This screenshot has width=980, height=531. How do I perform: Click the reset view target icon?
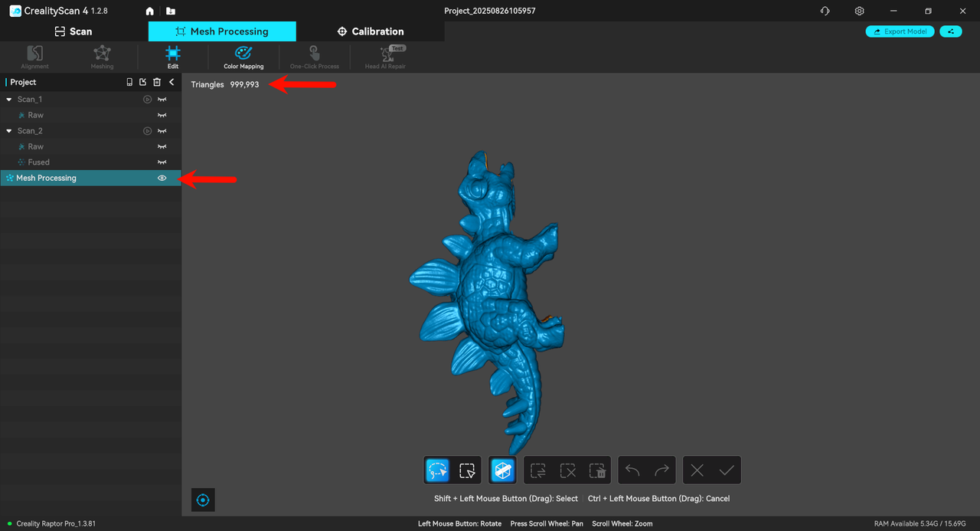click(x=203, y=500)
